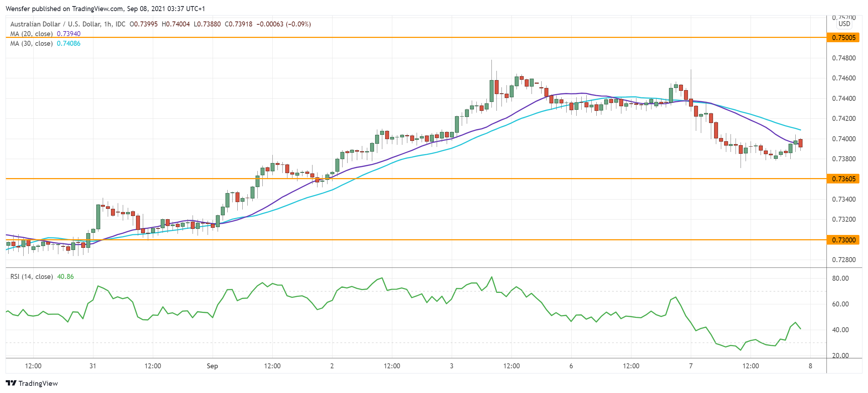Select the MA (30, close) legend

[31, 43]
